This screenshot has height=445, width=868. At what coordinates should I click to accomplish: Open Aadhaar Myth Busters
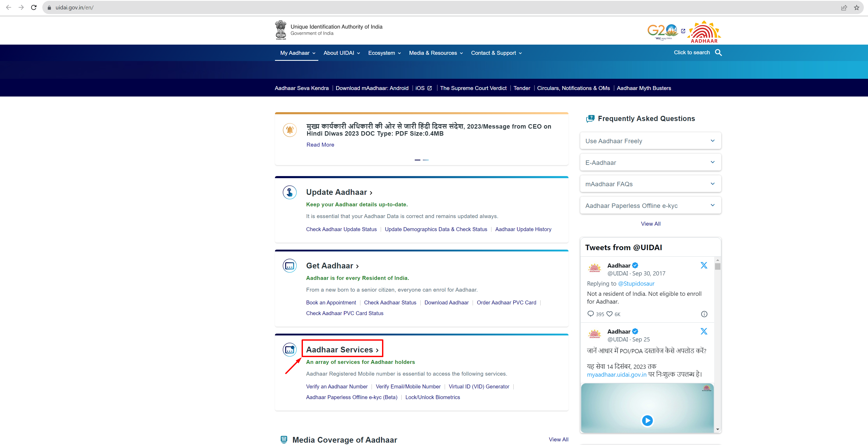[644, 88]
